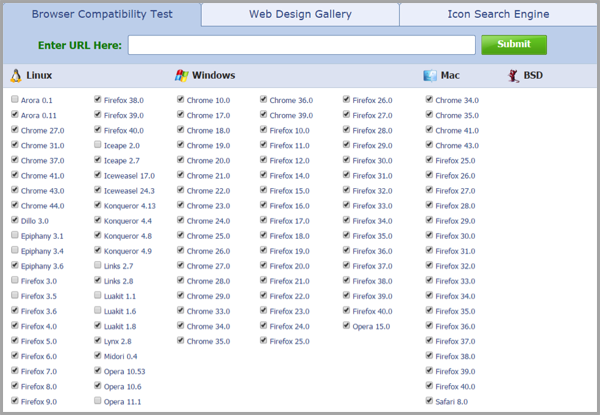Click the Konqueror 4.8 label
This screenshot has height=415, width=600.
point(128,236)
